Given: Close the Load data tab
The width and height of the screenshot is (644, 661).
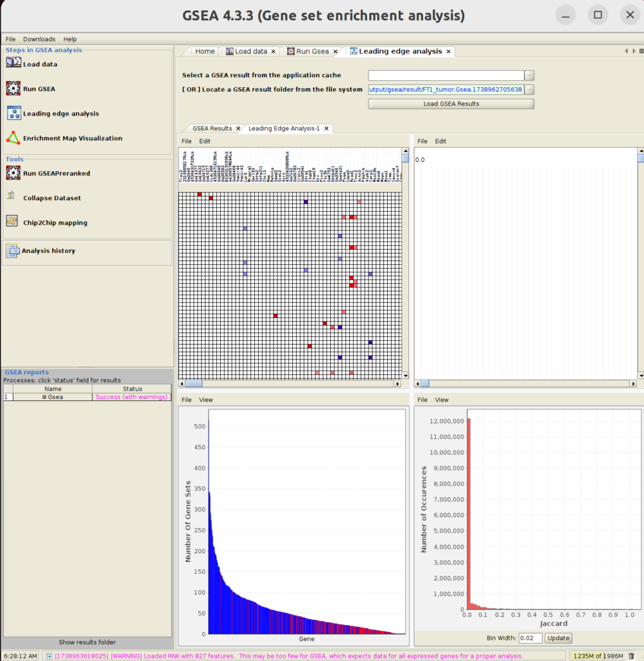Looking at the screenshot, I should click(x=273, y=52).
